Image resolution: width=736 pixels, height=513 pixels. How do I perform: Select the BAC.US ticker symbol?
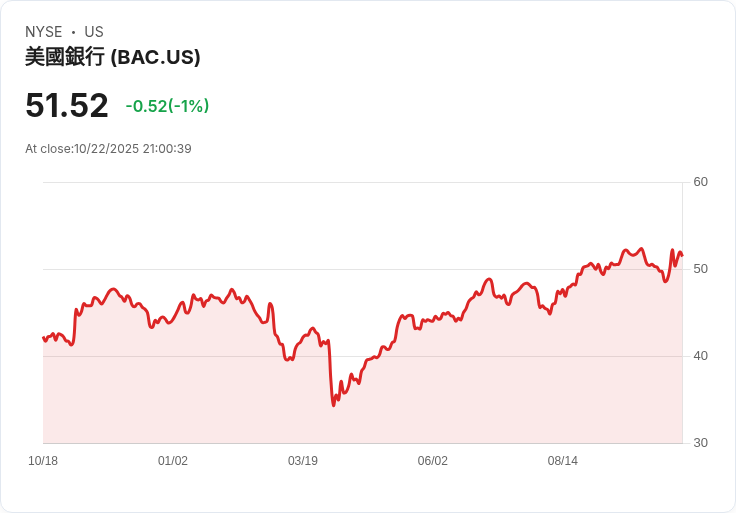coord(155,57)
